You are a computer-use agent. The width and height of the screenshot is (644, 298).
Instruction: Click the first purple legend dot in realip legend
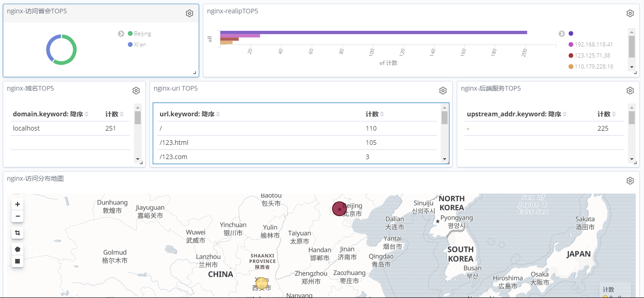(571, 34)
